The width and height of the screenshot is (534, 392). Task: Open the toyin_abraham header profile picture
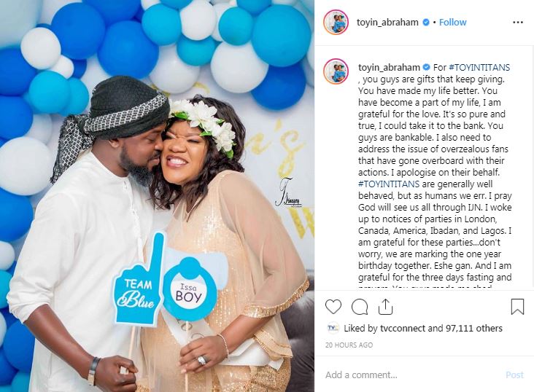336,22
